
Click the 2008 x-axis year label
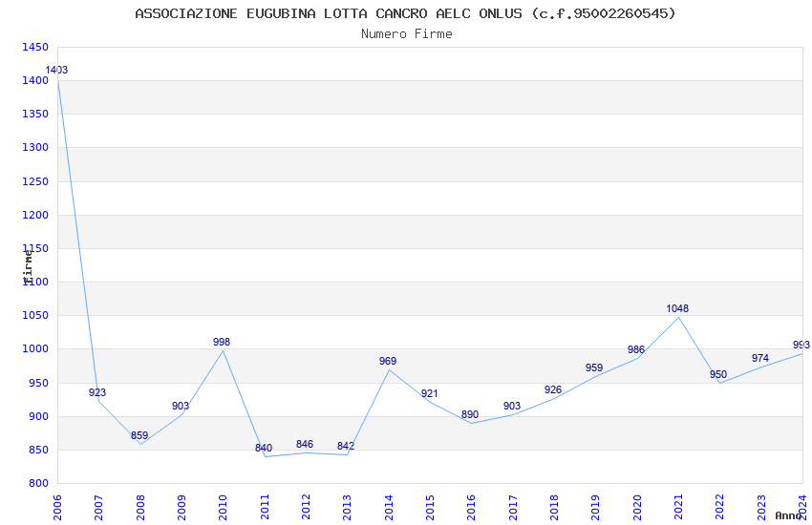pyautogui.click(x=139, y=508)
